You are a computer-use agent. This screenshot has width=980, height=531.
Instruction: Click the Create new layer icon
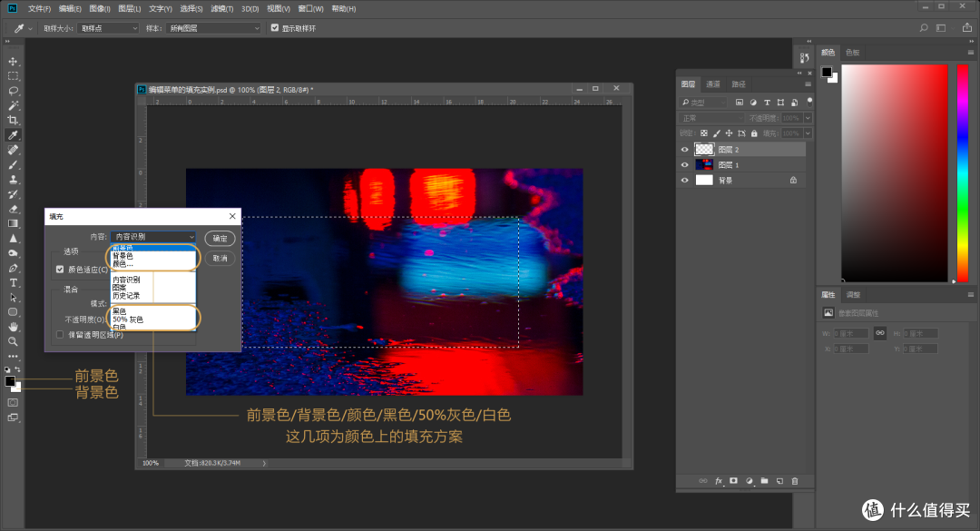pos(779,481)
